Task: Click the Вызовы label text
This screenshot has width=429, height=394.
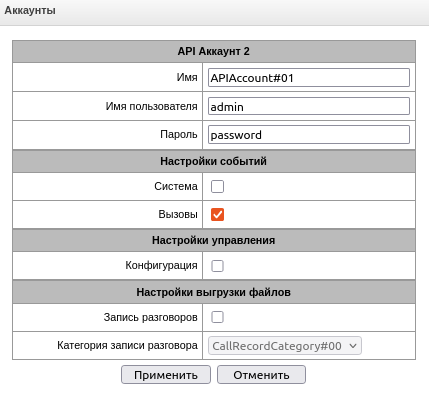Action: [178, 214]
